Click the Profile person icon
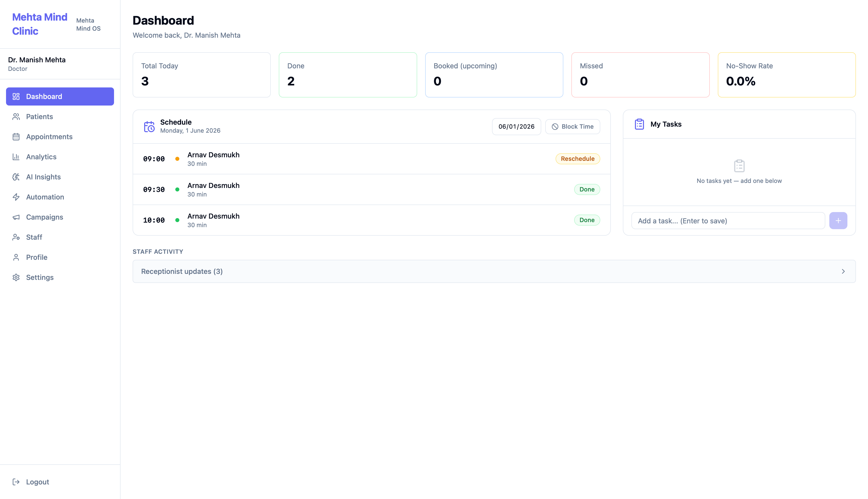 point(16,257)
